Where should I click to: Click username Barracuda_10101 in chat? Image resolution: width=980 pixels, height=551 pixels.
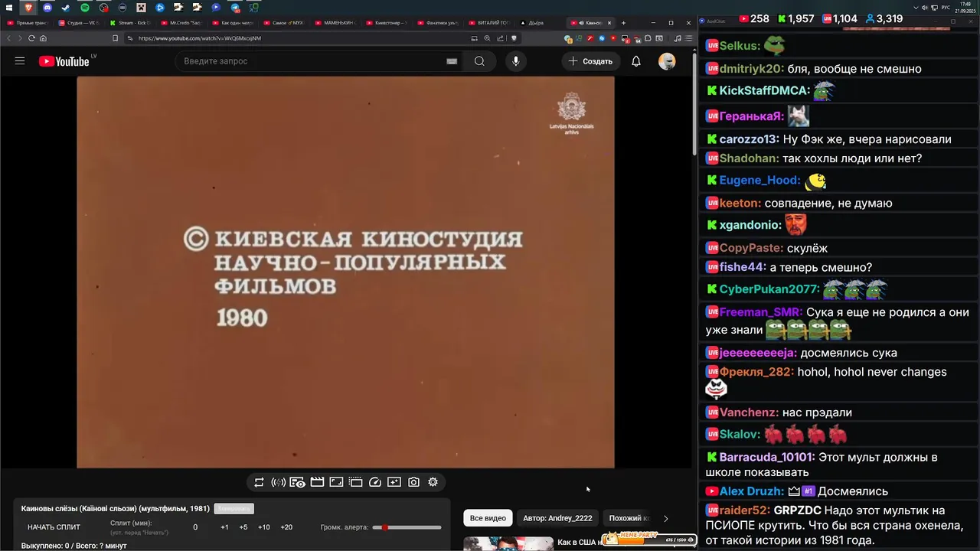(x=767, y=458)
